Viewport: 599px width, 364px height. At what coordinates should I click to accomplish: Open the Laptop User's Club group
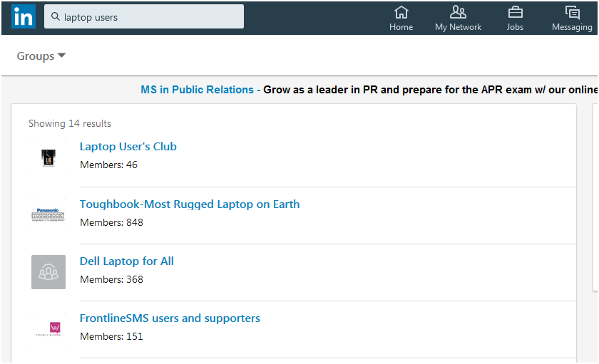click(x=128, y=147)
